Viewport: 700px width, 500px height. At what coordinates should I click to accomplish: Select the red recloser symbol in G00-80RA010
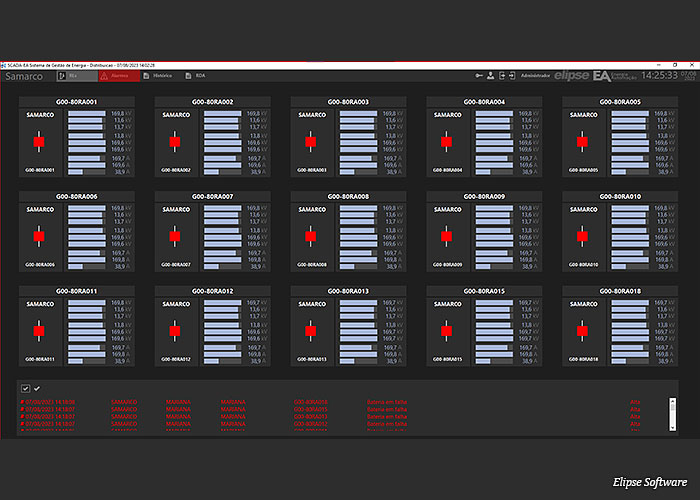point(582,237)
